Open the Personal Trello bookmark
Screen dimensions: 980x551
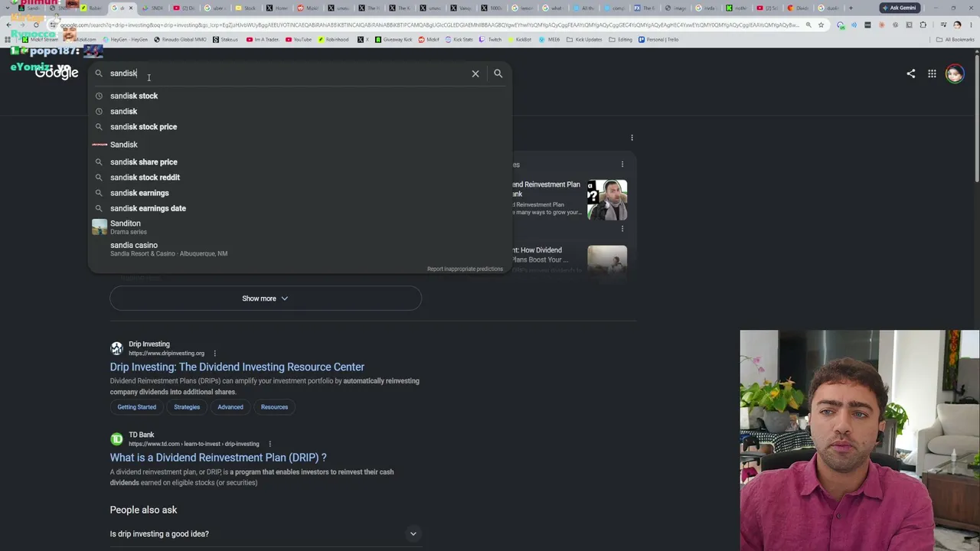click(659, 40)
